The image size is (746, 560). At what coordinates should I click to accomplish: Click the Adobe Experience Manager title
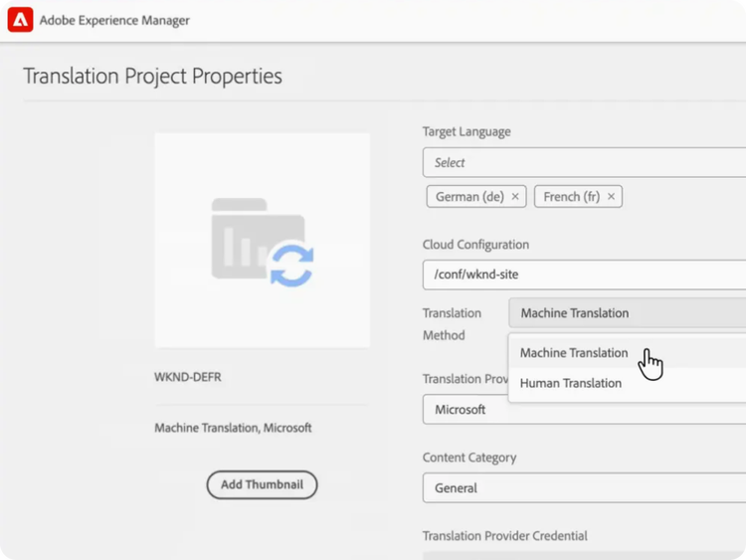pos(114,20)
